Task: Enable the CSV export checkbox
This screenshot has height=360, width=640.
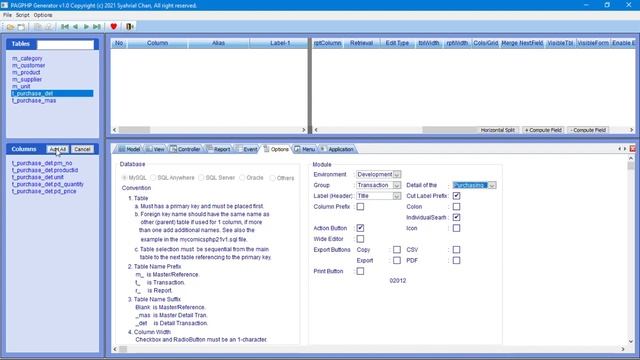Action: 456,249
